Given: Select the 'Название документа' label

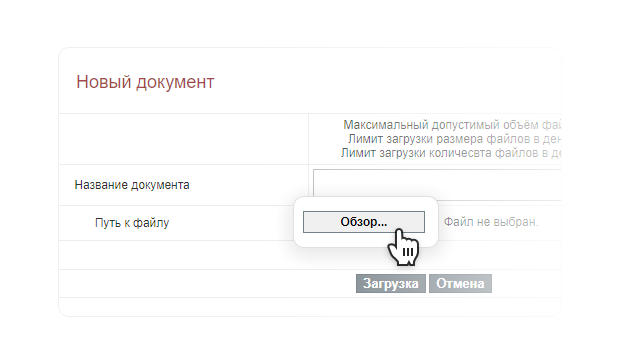Looking at the screenshot, I should pos(132,185).
